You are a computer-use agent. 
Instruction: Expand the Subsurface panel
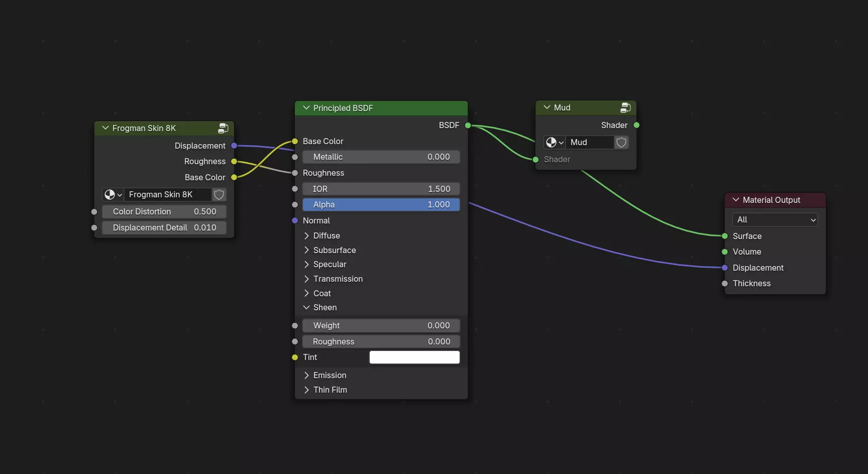pos(306,251)
